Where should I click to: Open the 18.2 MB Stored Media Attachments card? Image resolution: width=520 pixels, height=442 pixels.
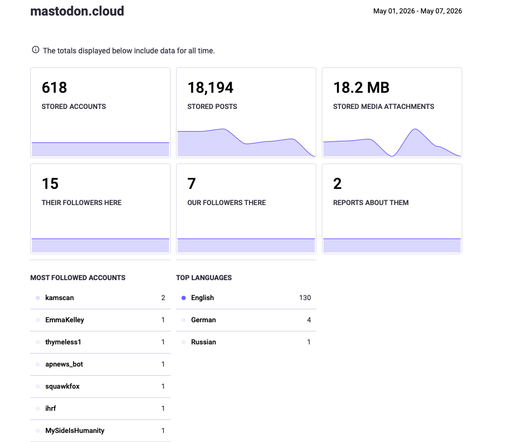392,113
